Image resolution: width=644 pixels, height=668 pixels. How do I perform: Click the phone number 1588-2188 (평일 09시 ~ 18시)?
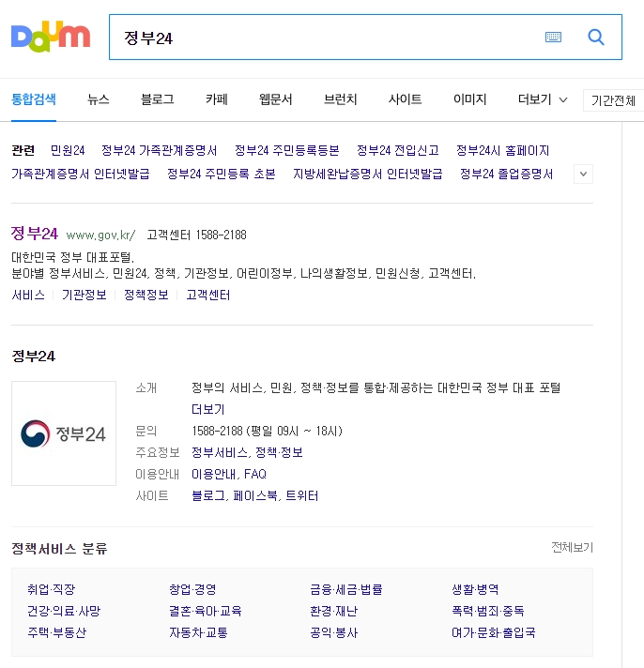point(268,431)
